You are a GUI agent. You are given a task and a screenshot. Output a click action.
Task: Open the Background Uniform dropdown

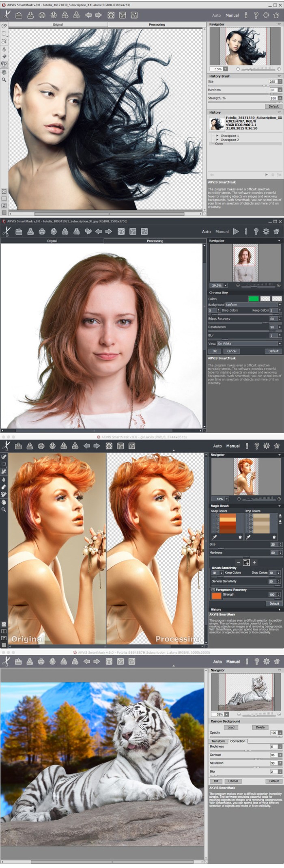(x=253, y=304)
